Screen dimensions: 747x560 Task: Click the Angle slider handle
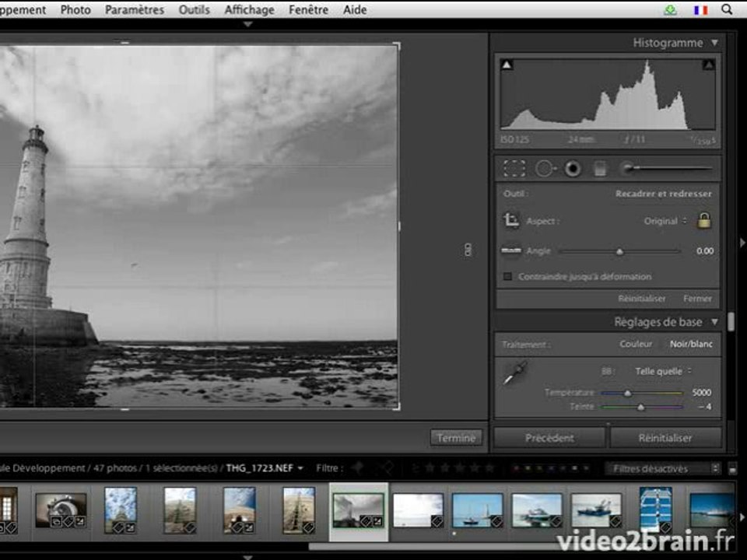tap(620, 251)
